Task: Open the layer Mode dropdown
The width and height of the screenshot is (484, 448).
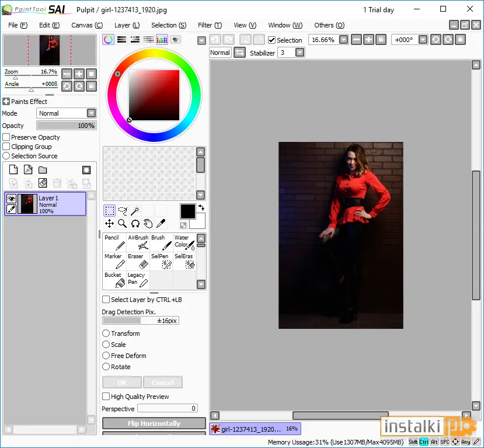Action: coord(91,113)
